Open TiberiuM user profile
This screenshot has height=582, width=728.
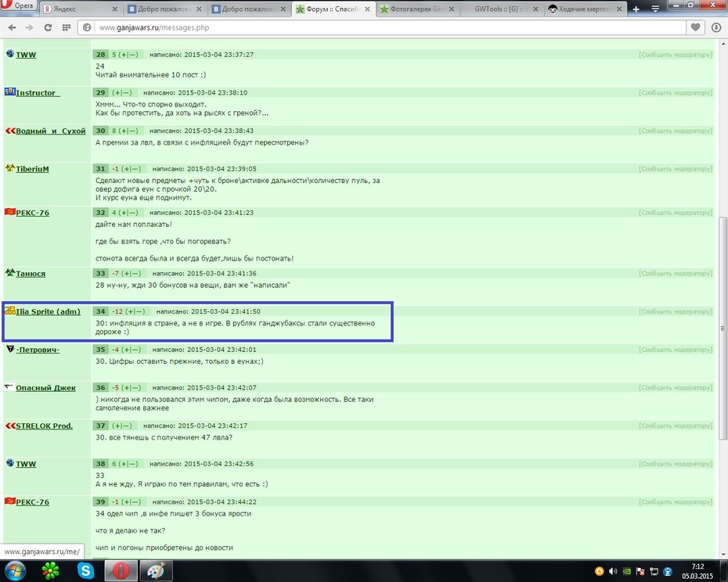[33, 169]
